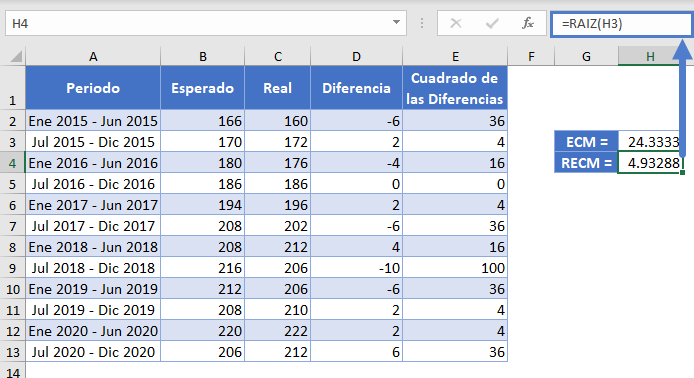
Task: Click Real value 160
Action: click(x=278, y=121)
